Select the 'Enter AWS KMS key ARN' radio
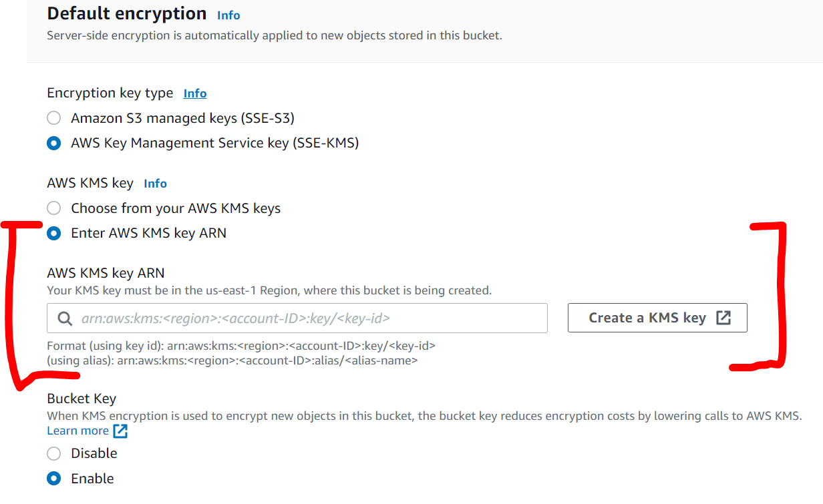This screenshot has height=504, width=823. click(54, 233)
